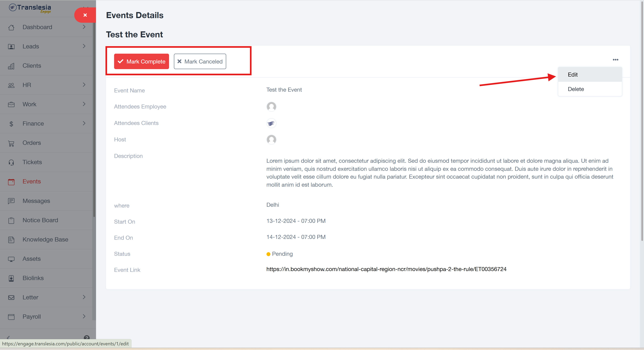Screen dimensions: 644x350
Task: Open the bookmyshow event link
Action: 386,269
